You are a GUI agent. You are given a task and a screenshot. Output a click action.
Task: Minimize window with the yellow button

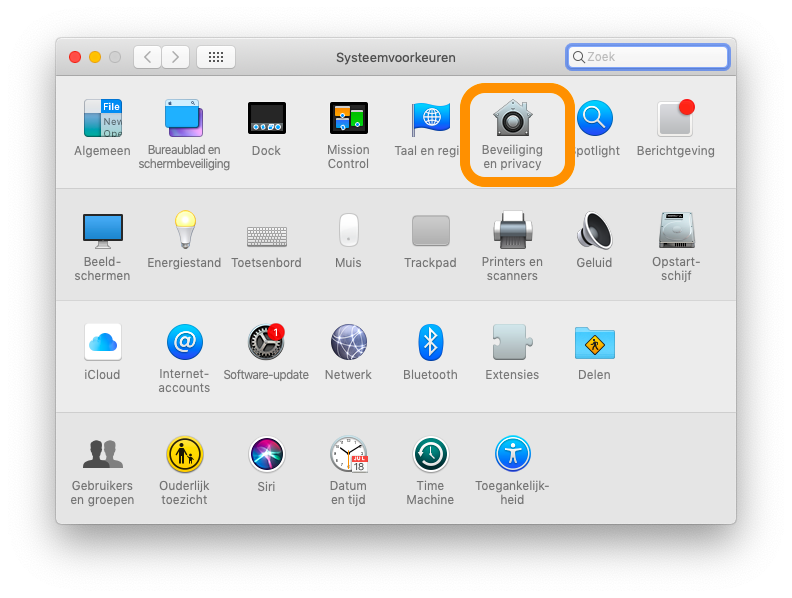coord(95,57)
